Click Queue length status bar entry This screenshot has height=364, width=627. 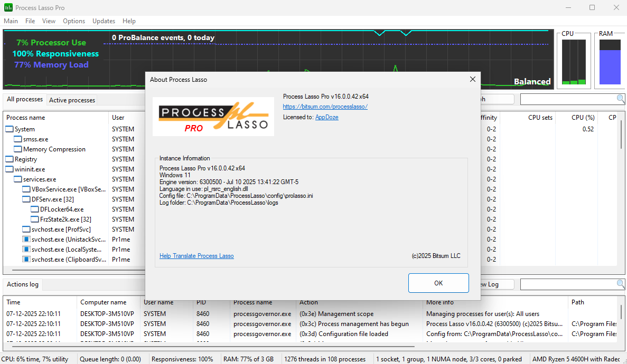pyautogui.click(x=110, y=359)
